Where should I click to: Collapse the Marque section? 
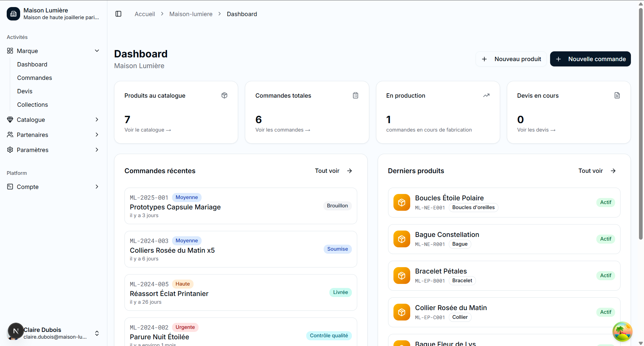(97, 51)
